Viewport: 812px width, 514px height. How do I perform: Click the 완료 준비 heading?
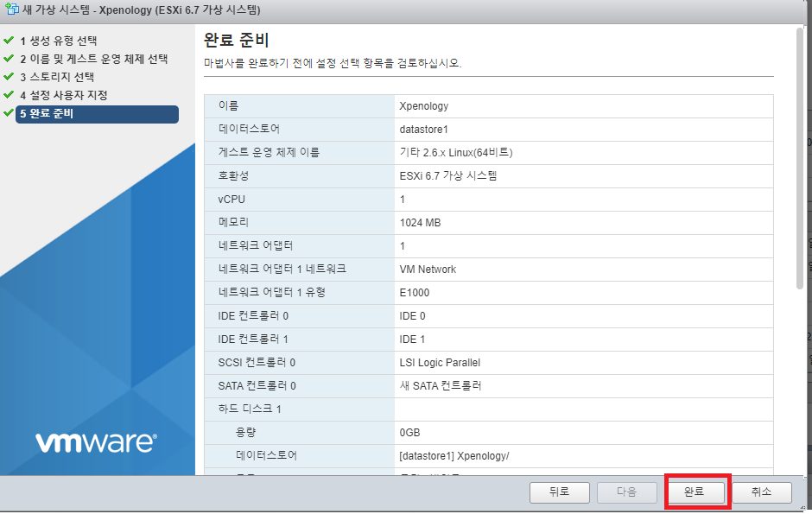(x=236, y=41)
